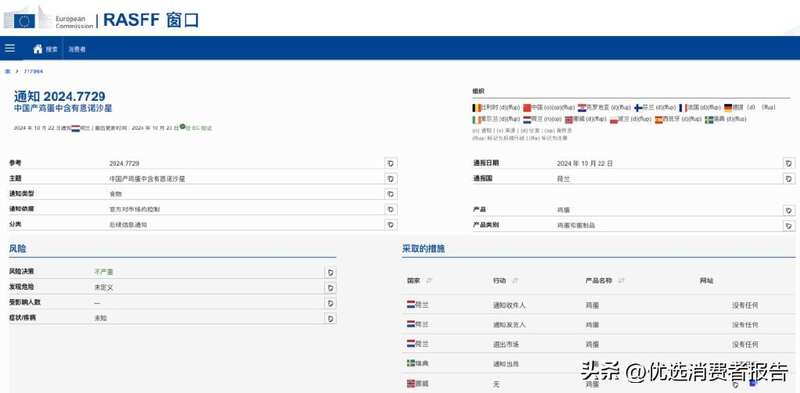The width and height of the screenshot is (800, 393).
Task: Click the European Commission logo
Action: click(x=48, y=19)
